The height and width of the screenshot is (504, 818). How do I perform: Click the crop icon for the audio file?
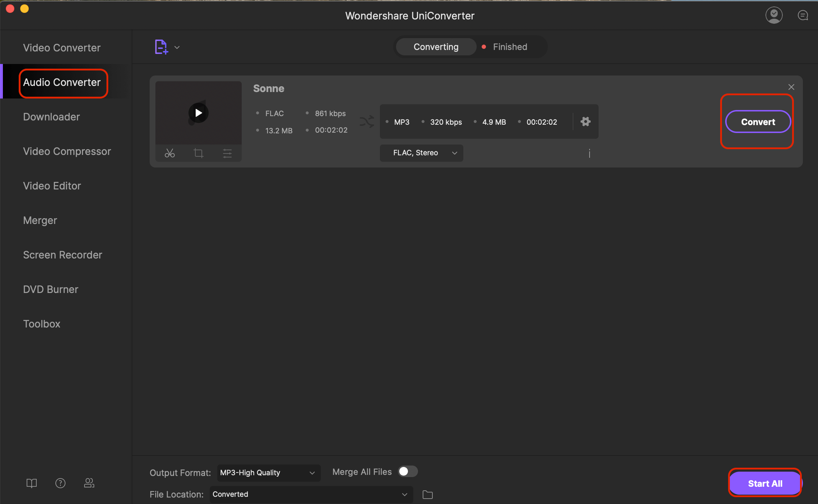(198, 153)
